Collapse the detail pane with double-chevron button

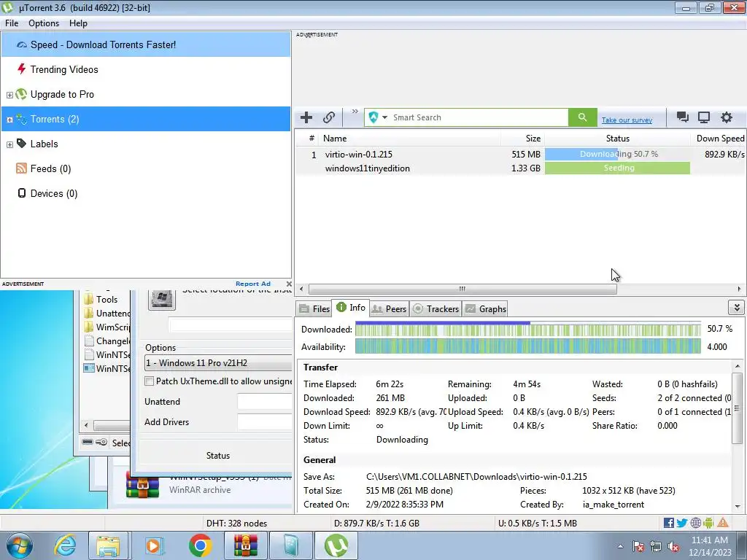737,308
